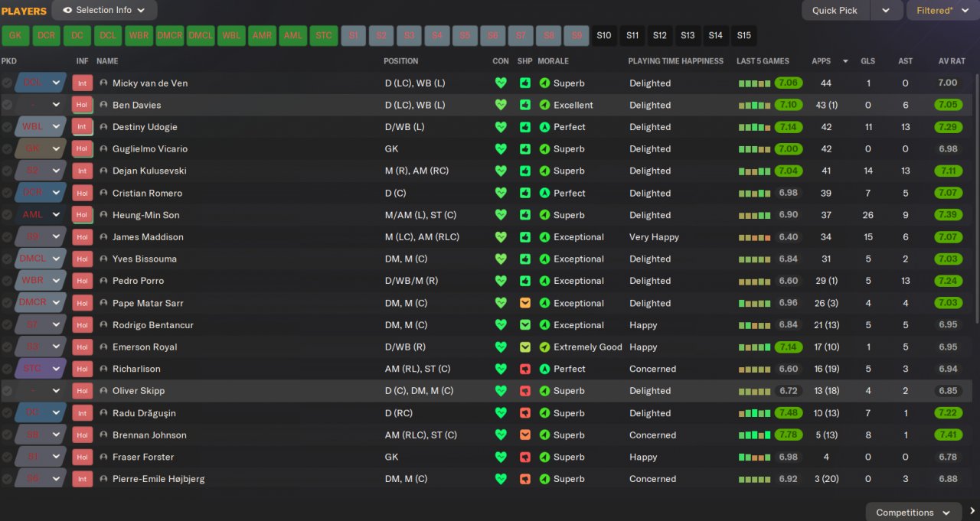The width and height of the screenshot is (980, 521).
Task: Click the person icon beside Destiny Udogie
Action: point(103,127)
